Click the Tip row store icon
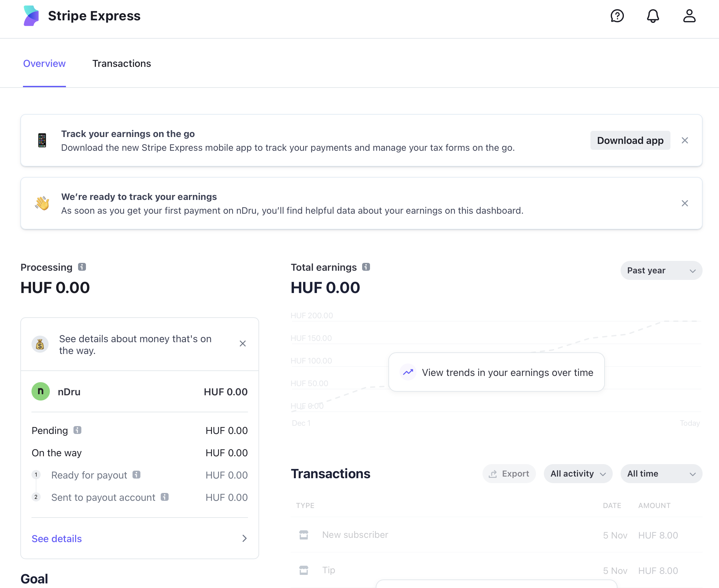Viewport: 719px width, 588px height. tap(304, 570)
